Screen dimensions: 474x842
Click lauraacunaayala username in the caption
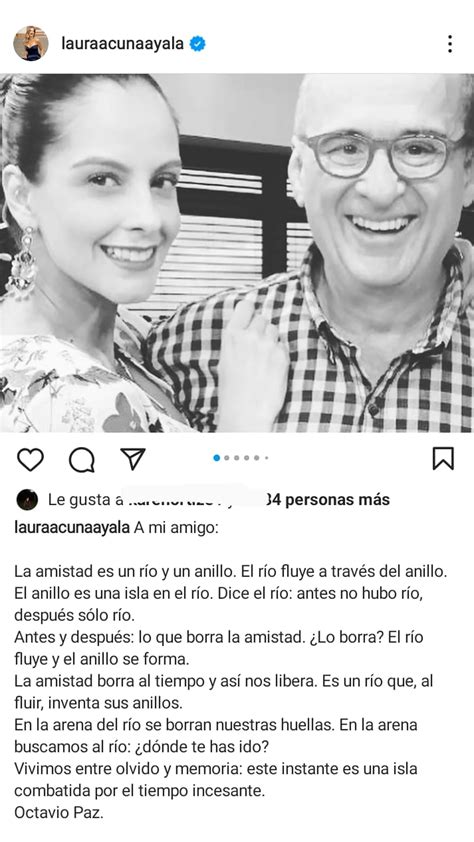[72, 528]
